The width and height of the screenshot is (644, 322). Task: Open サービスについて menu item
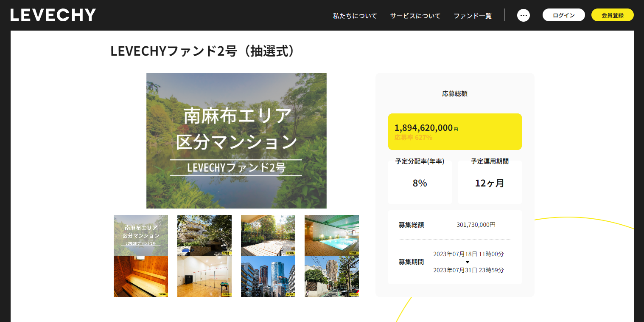click(x=415, y=16)
